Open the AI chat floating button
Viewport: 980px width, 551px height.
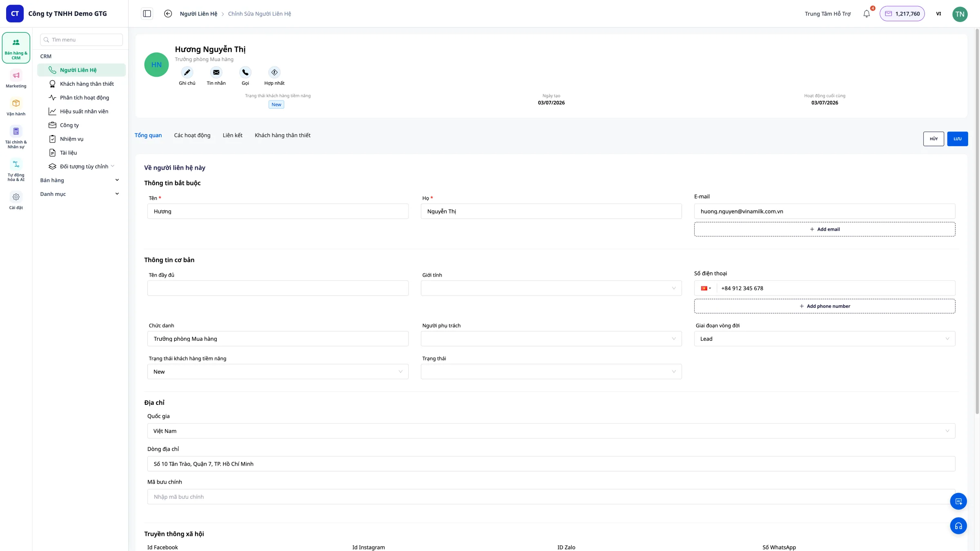point(958,501)
